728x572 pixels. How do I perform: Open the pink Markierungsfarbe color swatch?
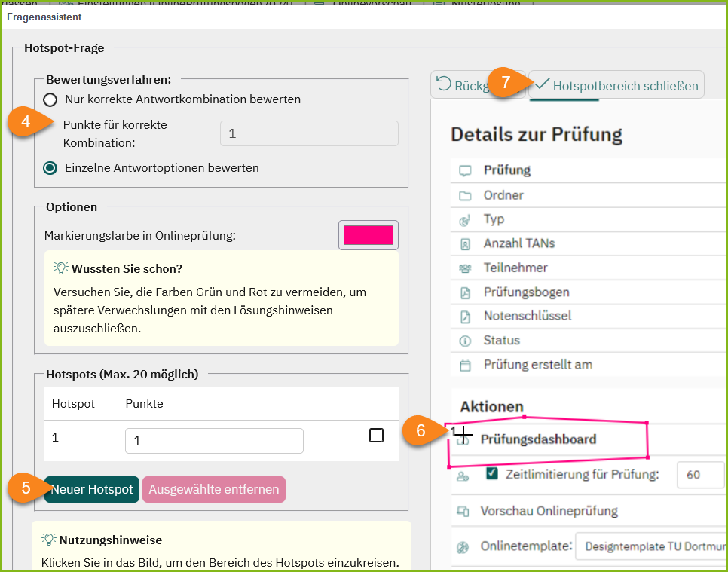(x=369, y=235)
